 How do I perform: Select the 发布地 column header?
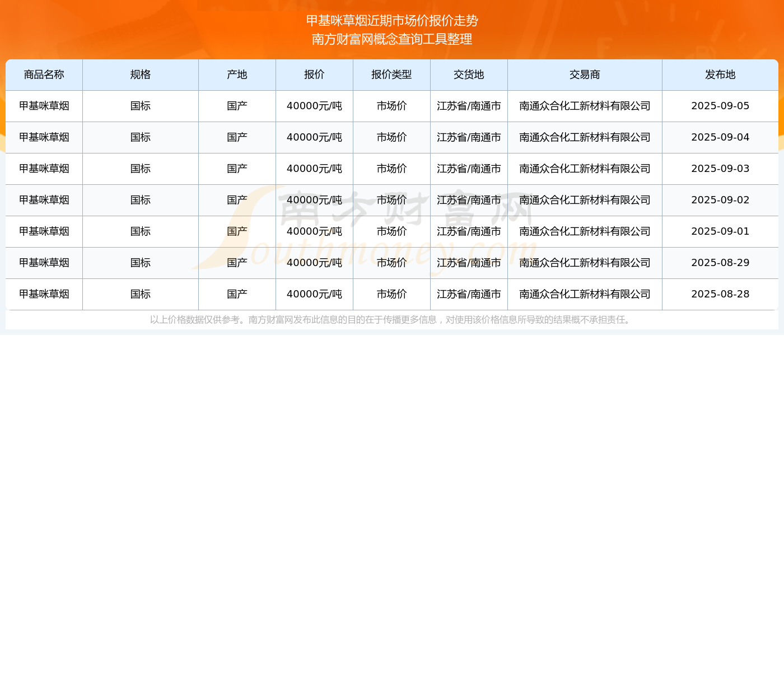click(x=720, y=75)
